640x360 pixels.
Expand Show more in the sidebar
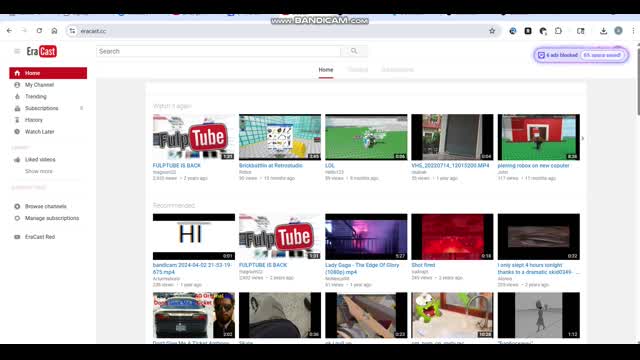point(39,171)
